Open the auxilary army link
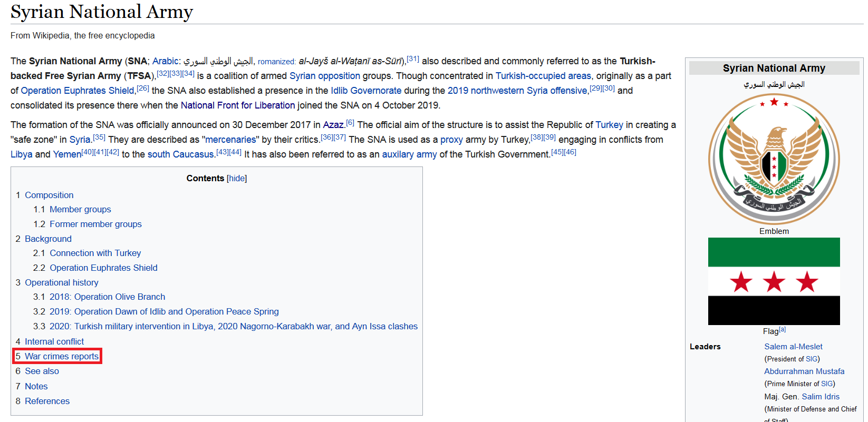The image size is (868, 422). [x=409, y=154]
